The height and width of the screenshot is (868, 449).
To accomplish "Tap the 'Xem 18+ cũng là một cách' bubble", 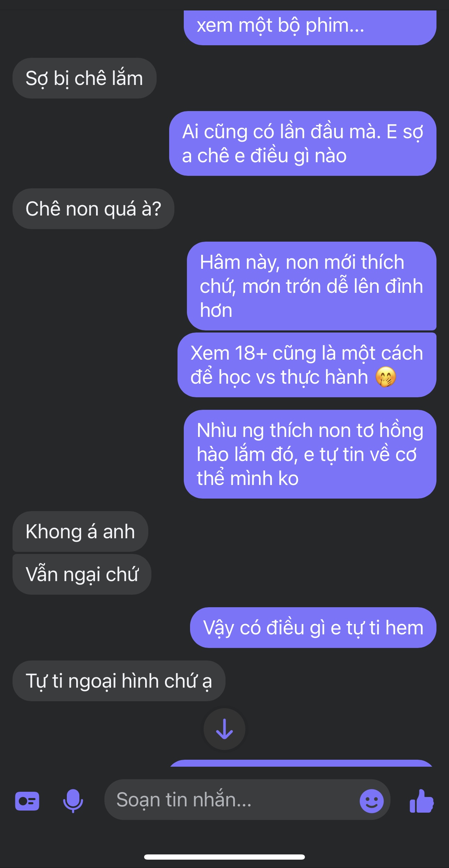I will pos(307,365).
